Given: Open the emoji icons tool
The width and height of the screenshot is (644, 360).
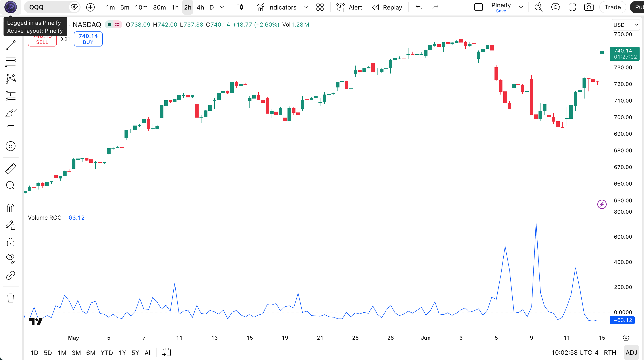Looking at the screenshot, I should [x=10, y=146].
